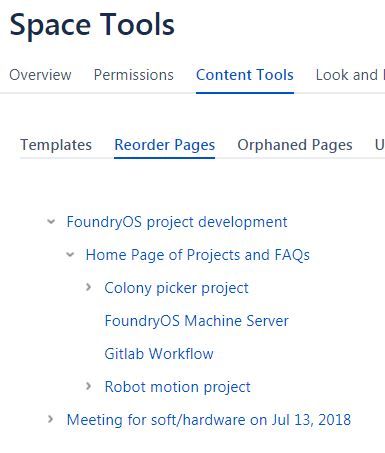This screenshot has width=385, height=453.
Task: Open FoundryOS project development page link
Action: pyautogui.click(x=177, y=222)
